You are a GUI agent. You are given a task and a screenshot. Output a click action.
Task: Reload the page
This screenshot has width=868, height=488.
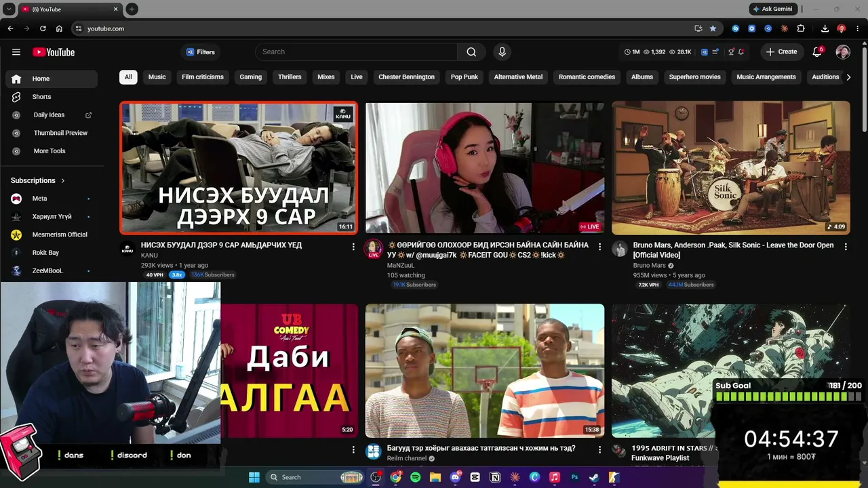pos(43,28)
